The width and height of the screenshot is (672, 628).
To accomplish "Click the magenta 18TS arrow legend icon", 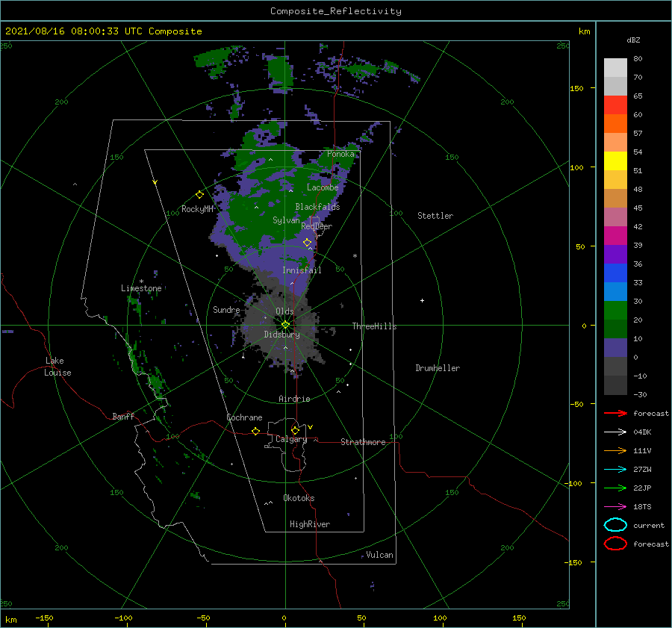I will coord(615,507).
